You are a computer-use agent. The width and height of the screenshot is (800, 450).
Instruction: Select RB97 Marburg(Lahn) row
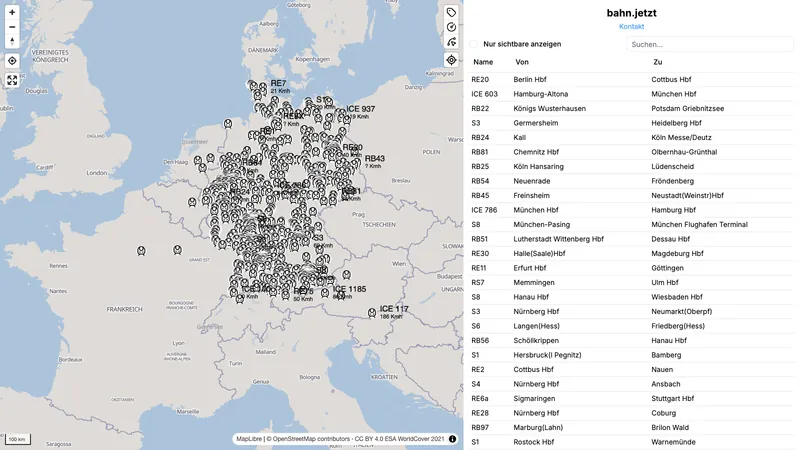click(631, 428)
